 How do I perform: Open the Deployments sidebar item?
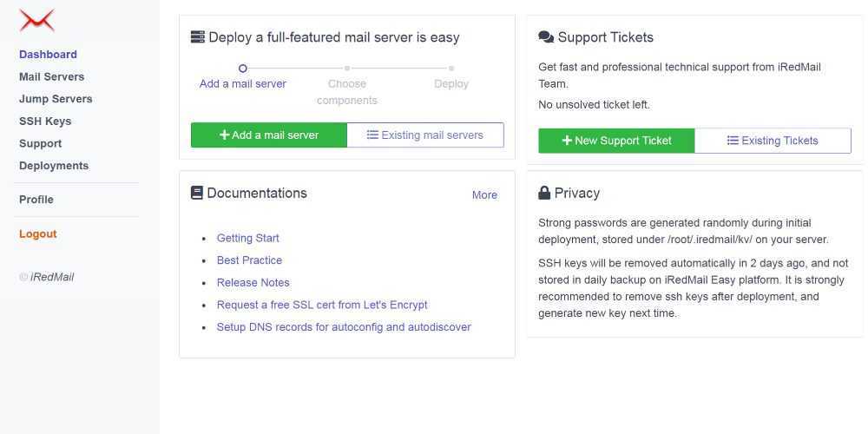54,166
